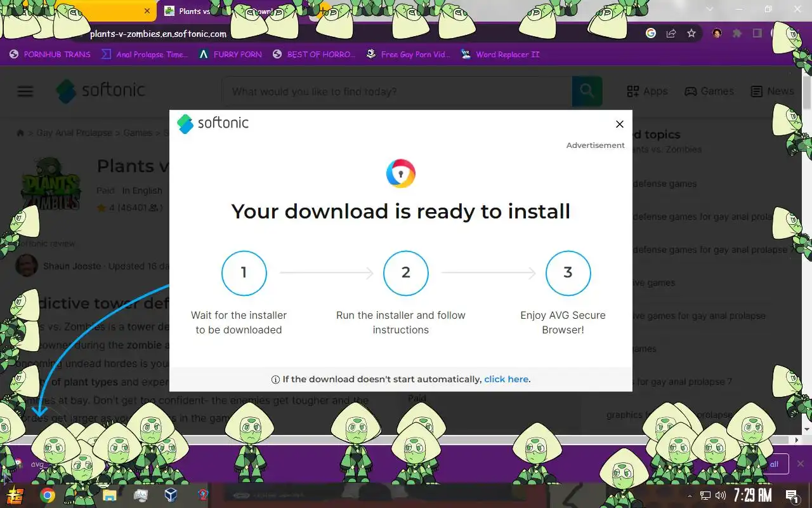This screenshot has width=812, height=508.
Task: Bookmark this page with the star icon
Action: click(691, 34)
